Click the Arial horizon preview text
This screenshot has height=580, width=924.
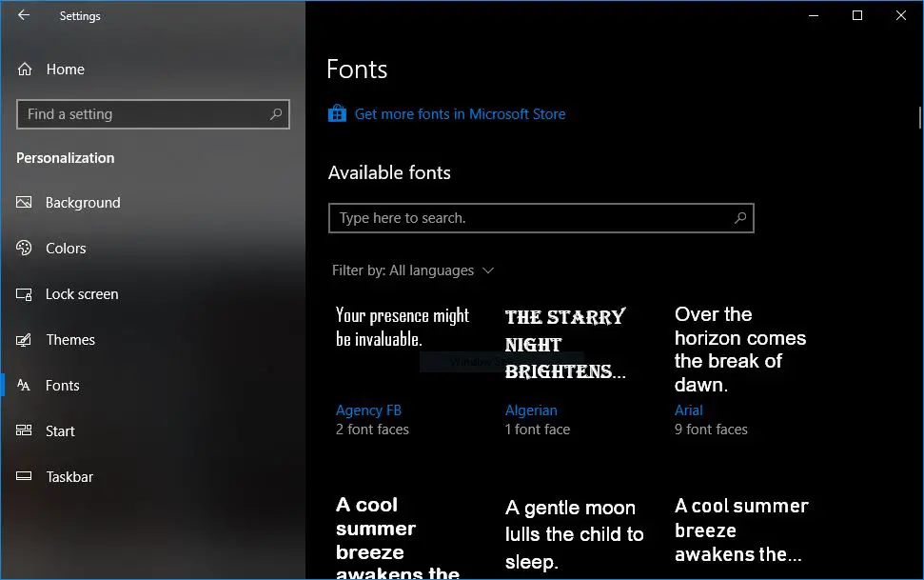(740, 350)
